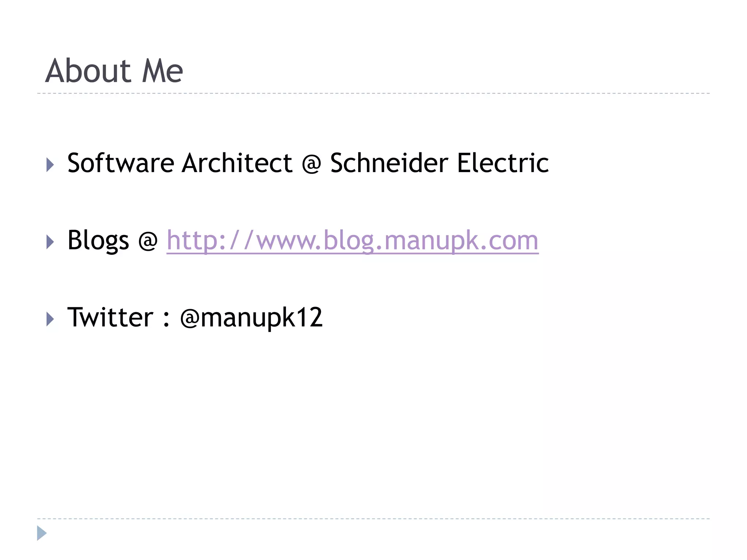
Task: Click the word "Me" in the title
Action: [x=162, y=71]
